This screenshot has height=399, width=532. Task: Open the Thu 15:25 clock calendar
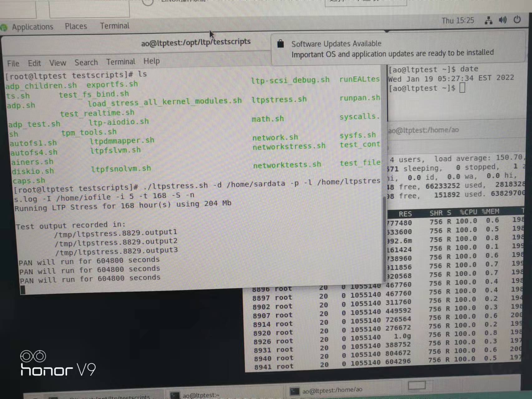[x=457, y=21]
